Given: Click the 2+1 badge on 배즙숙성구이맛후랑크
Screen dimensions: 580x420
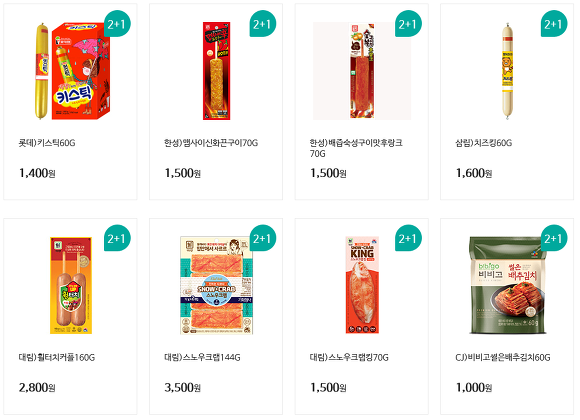Looking at the screenshot, I should coord(408,24).
